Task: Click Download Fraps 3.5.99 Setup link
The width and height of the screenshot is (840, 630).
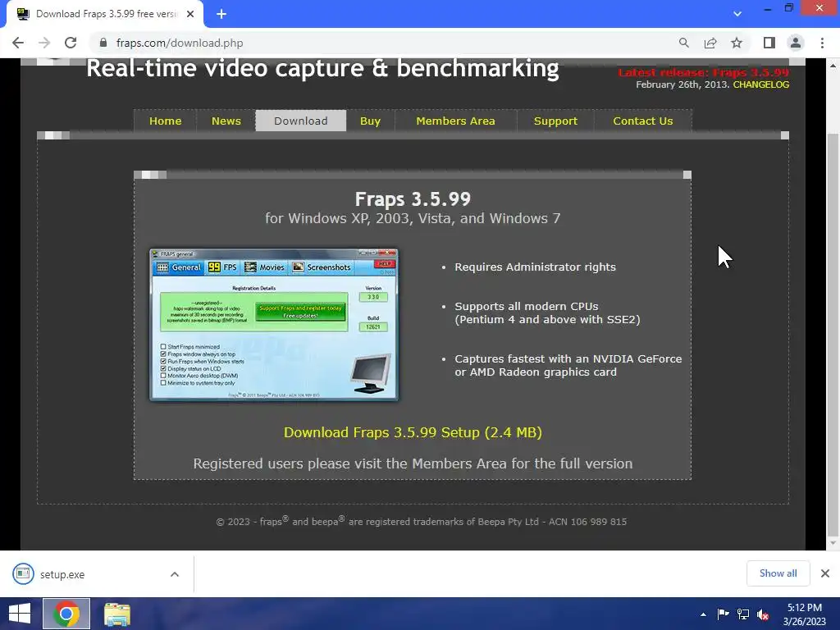Action: [x=413, y=432]
